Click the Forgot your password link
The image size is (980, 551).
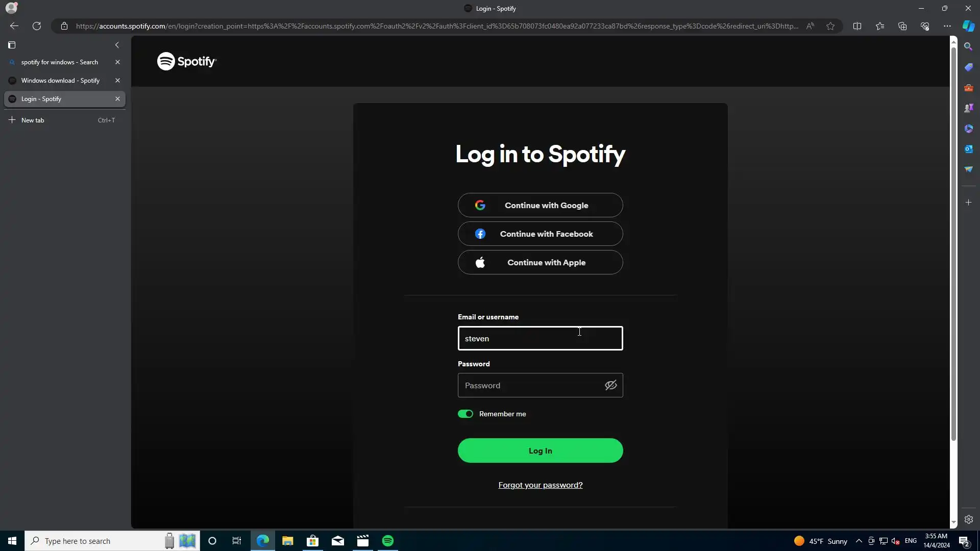click(x=540, y=485)
